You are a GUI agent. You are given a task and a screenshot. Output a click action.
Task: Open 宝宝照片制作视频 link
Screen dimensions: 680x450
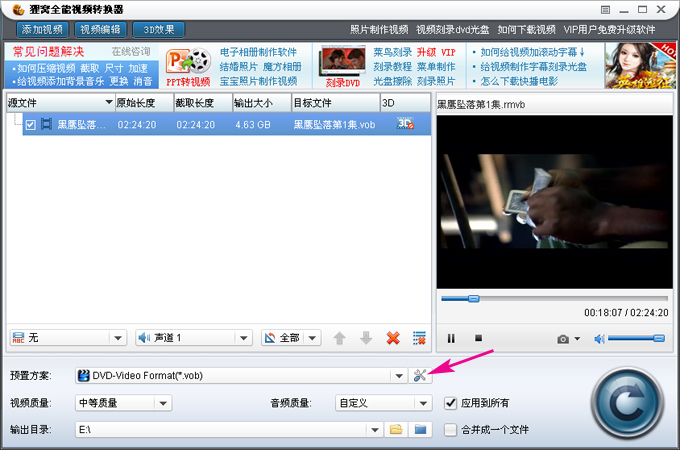pos(258,81)
